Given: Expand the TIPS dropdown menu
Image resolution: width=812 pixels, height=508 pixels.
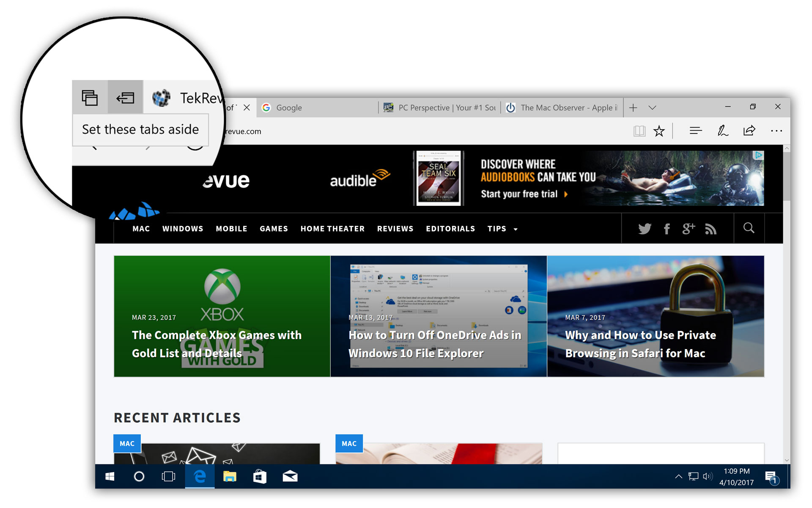Looking at the screenshot, I should (502, 229).
